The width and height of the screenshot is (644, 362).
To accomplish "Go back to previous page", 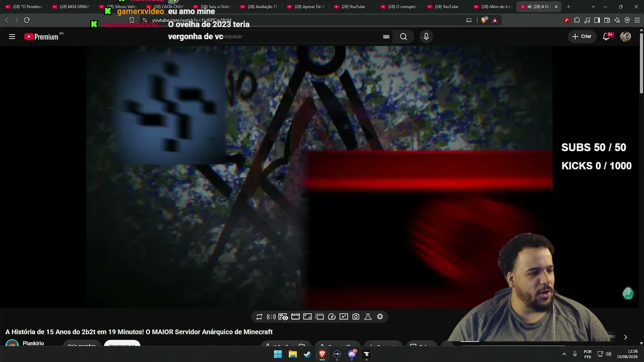I will tap(7, 20).
